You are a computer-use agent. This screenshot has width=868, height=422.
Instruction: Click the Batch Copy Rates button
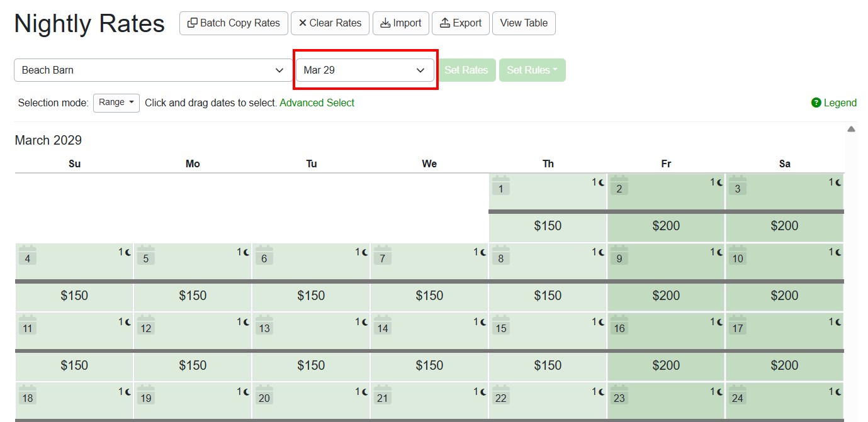234,23
